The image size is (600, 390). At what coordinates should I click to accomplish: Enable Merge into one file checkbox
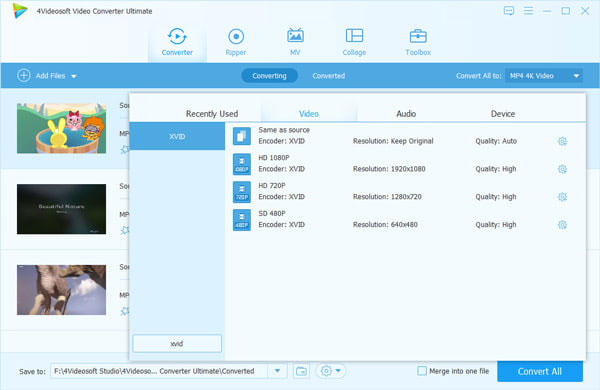pyautogui.click(x=422, y=371)
